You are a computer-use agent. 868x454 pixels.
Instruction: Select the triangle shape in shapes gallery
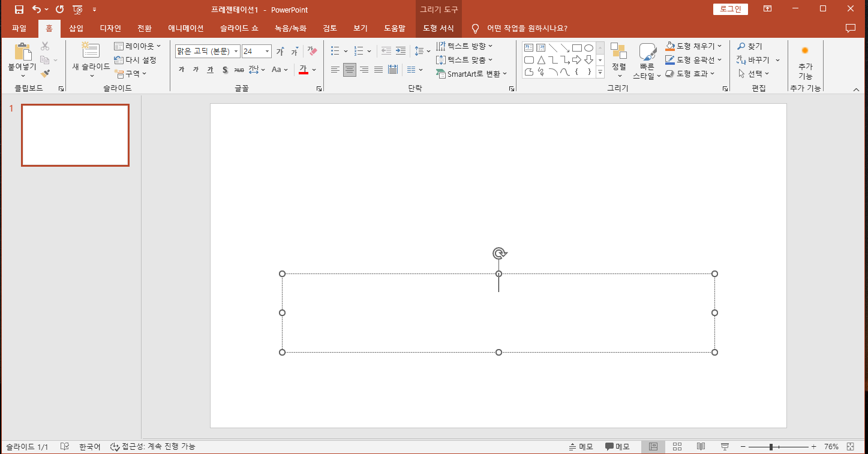pyautogui.click(x=540, y=60)
